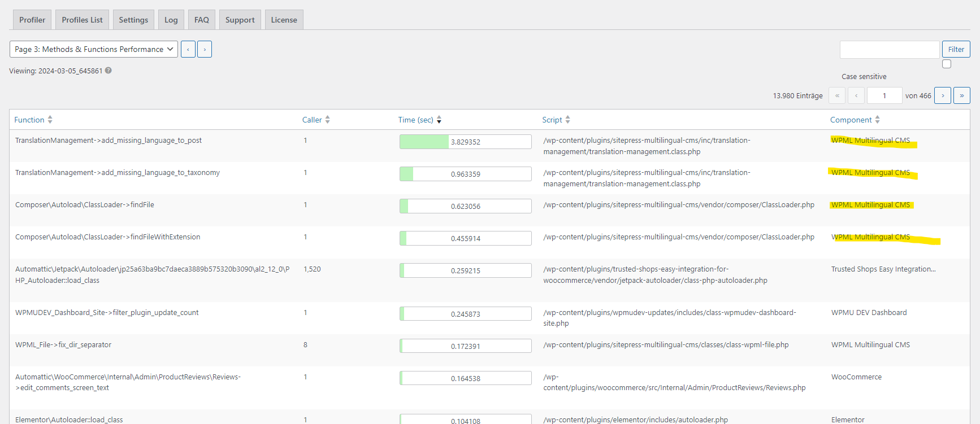
Task: Click sort arrows next to Time (sec)
Action: coord(439,120)
